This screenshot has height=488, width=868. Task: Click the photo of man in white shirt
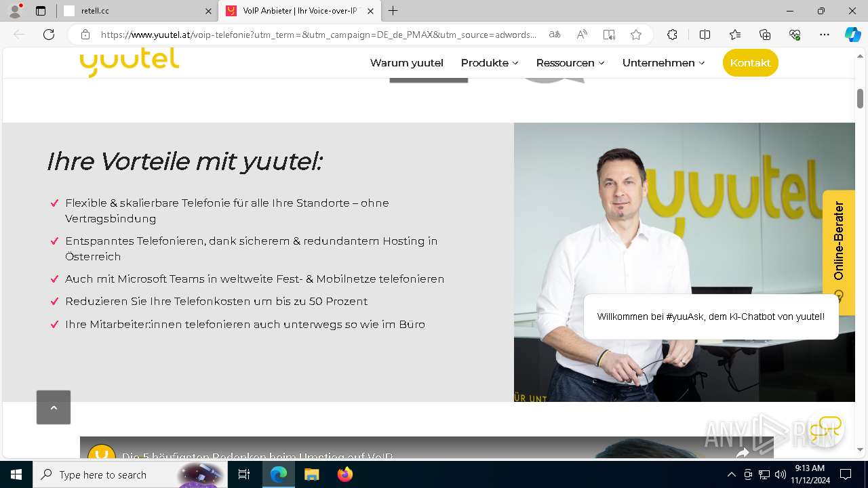tap(684, 262)
